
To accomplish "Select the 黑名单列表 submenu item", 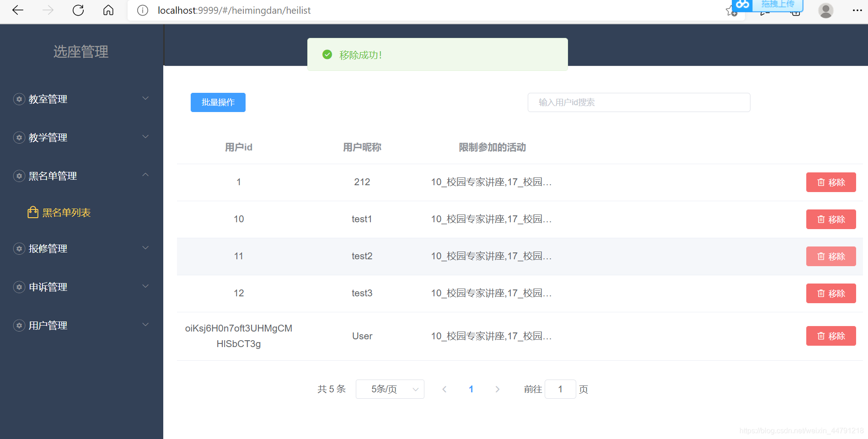I will point(81,212).
